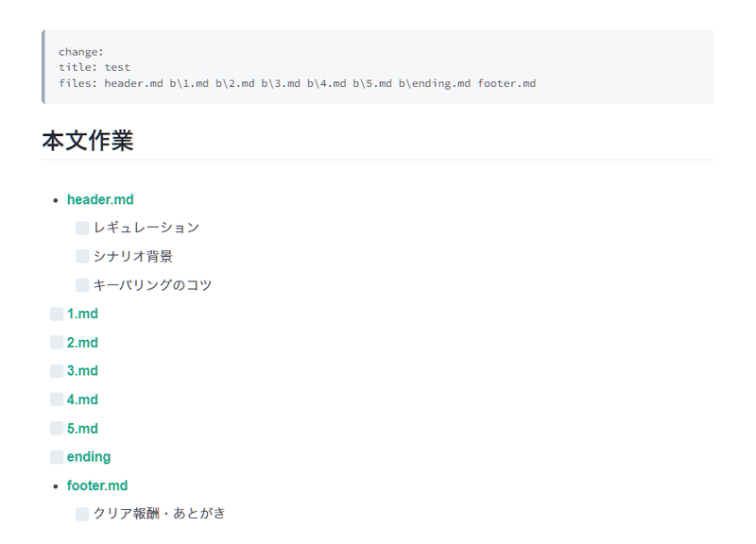The image size is (756, 544).
Task: Follow the 3.md link
Action: point(82,371)
